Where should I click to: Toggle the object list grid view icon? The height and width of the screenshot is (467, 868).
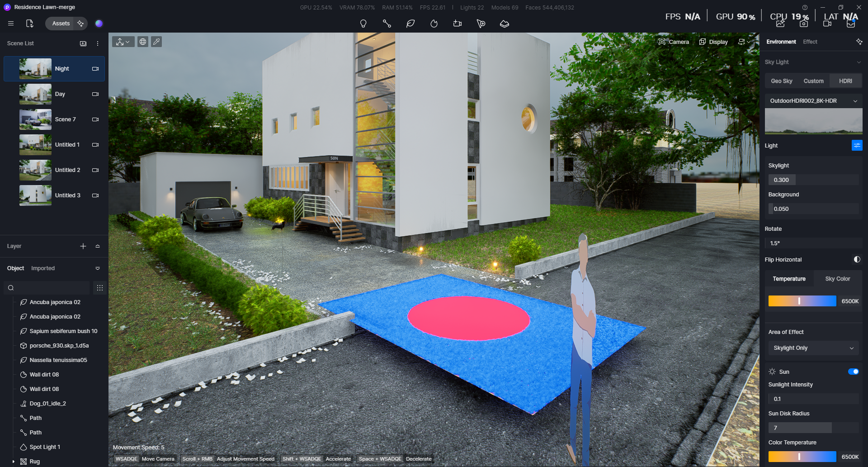point(100,288)
